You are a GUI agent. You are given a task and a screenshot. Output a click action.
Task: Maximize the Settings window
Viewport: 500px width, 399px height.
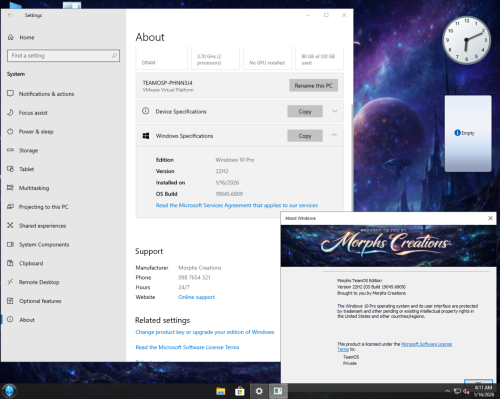pos(326,15)
